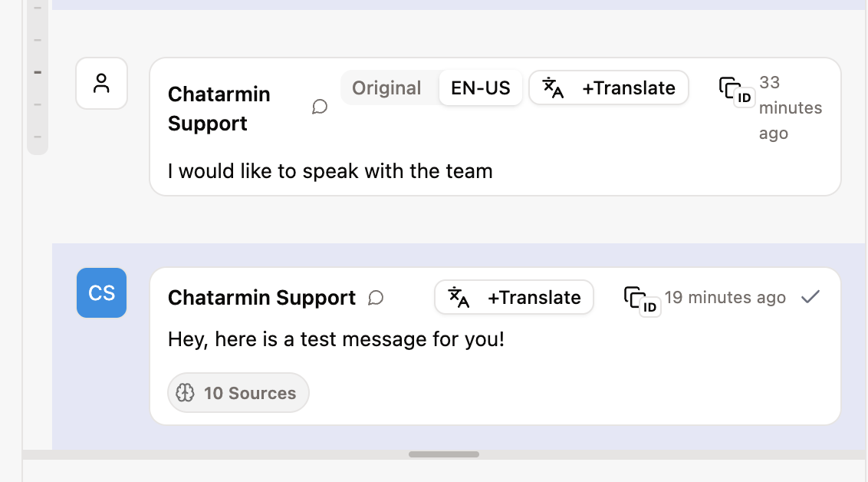
Task: Select the EN-US language option
Action: pos(480,88)
